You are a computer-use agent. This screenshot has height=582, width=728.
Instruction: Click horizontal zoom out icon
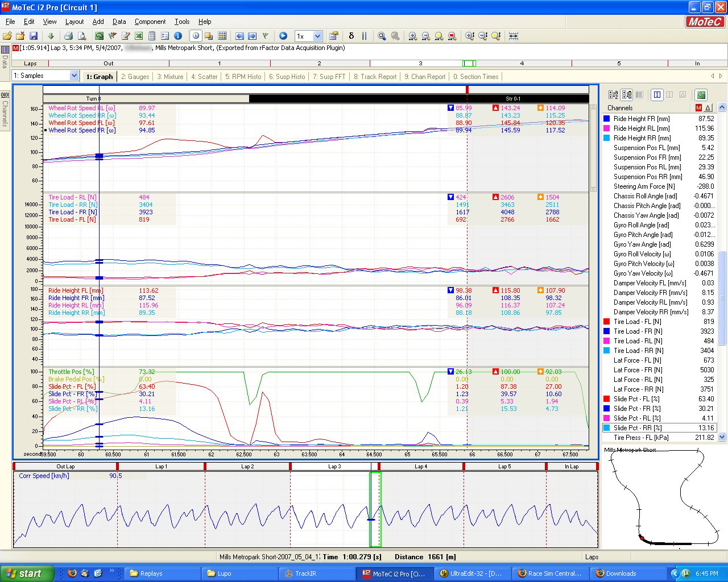coord(425,36)
